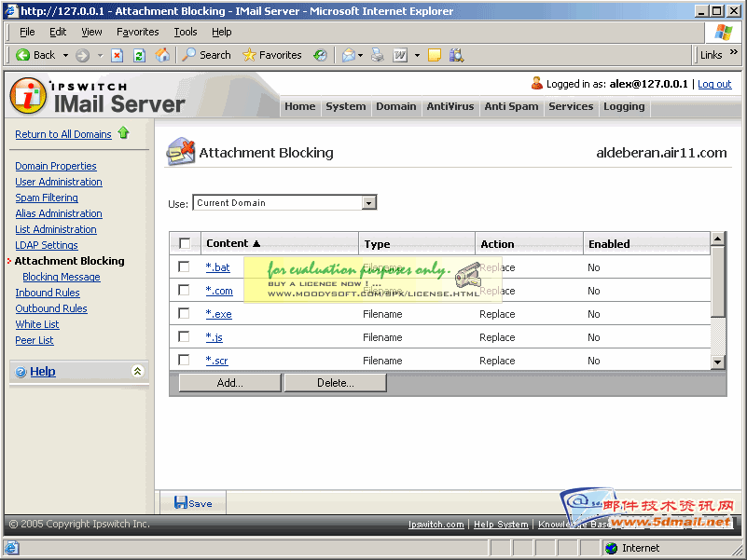Go to browser Home page icon

(162, 55)
